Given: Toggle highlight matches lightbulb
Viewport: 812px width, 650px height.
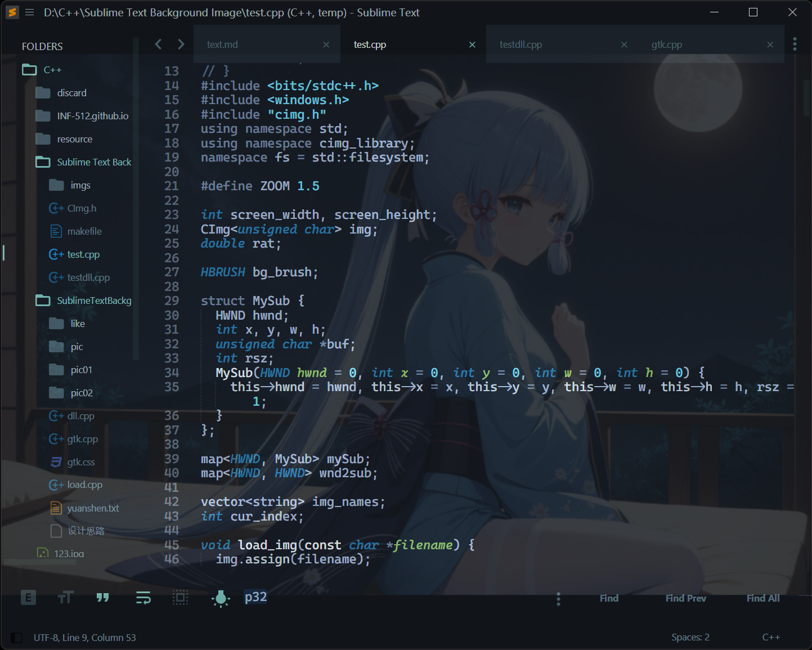Looking at the screenshot, I should pos(221,598).
